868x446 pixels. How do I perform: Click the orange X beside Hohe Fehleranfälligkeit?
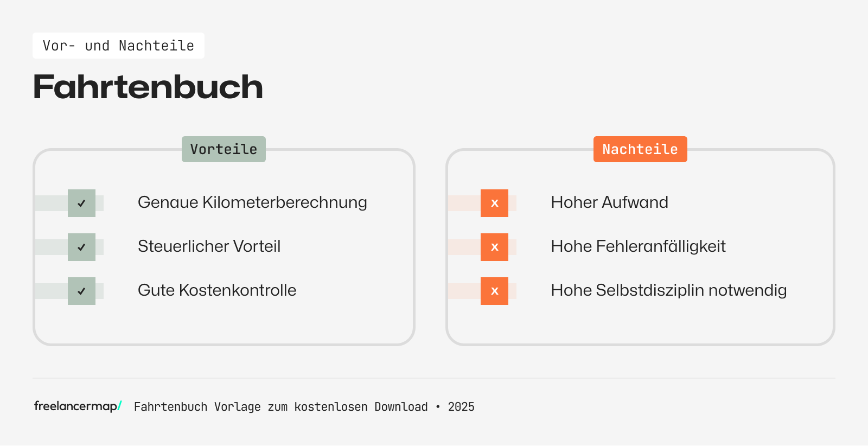[x=494, y=247]
